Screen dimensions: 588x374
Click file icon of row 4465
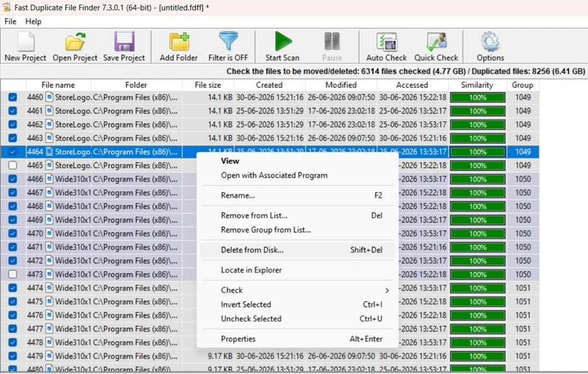coord(49,166)
